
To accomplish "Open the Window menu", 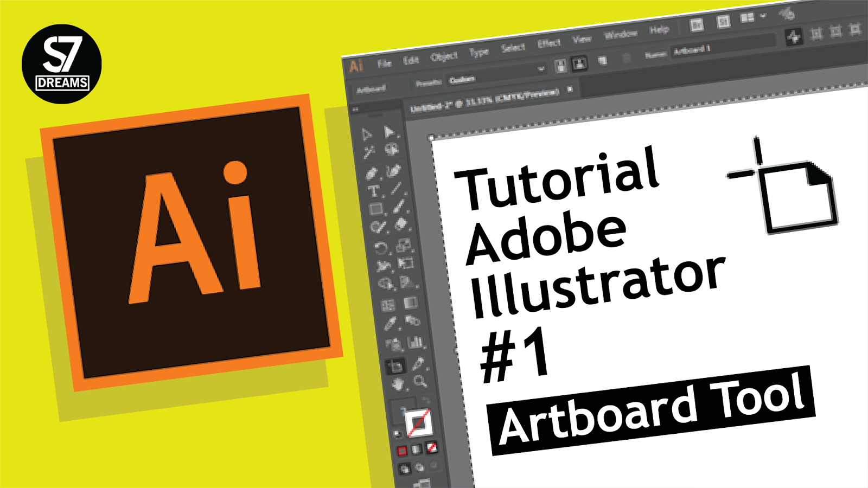I will point(621,33).
